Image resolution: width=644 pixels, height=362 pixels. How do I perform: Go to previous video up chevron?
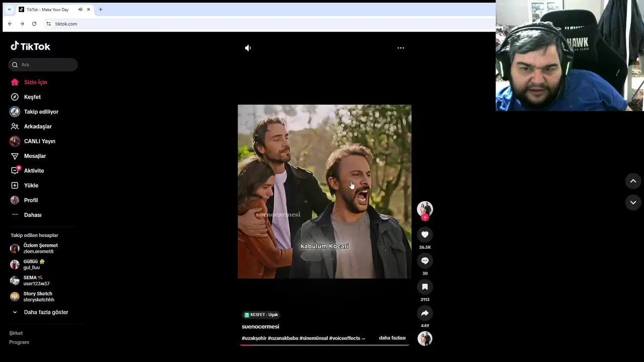tap(633, 181)
